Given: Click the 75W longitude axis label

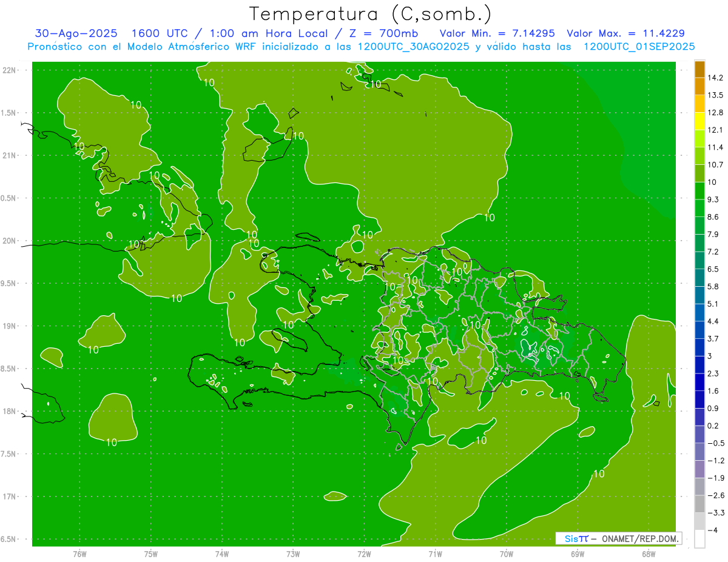Looking at the screenshot, I should click(151, 554).
